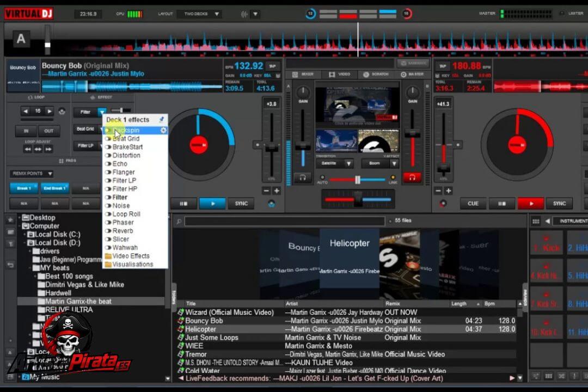Toggle Phaser effect switch
Image resolution: width=588 pixels, height=392 pixels.
[x=108, y=223]
